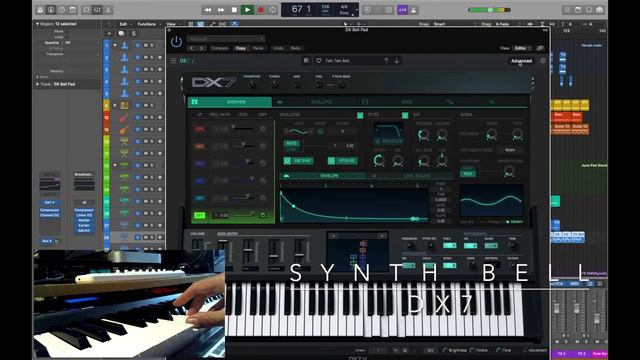Open the Functions menu in tracks area
The image size is (640, 360).
(147, 24)
